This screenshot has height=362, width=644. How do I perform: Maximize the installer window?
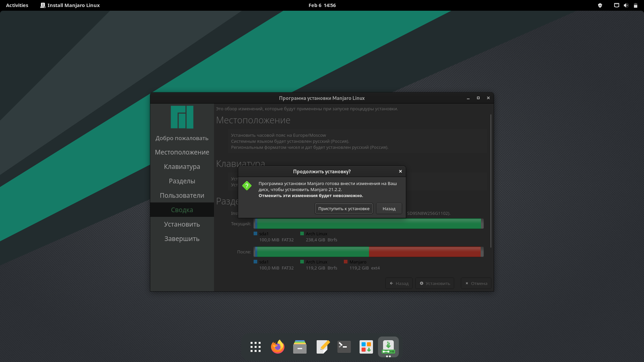pos(478,98)
